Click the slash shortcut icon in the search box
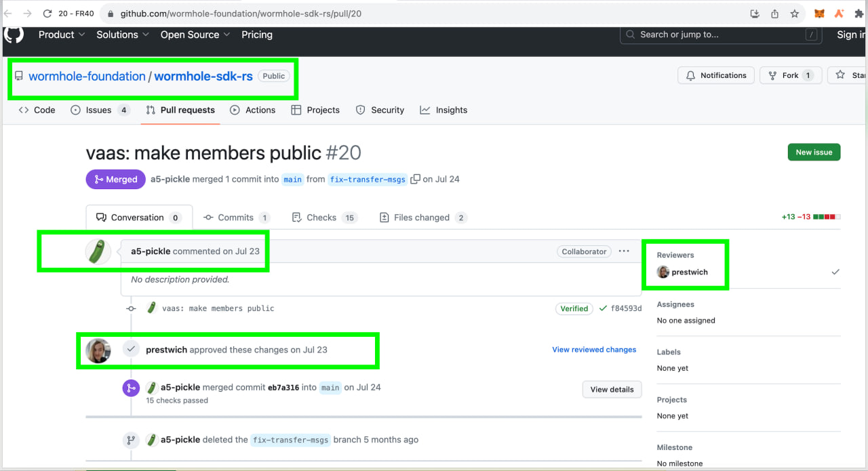Screen dimensions: 868x471 pos(811,35)
